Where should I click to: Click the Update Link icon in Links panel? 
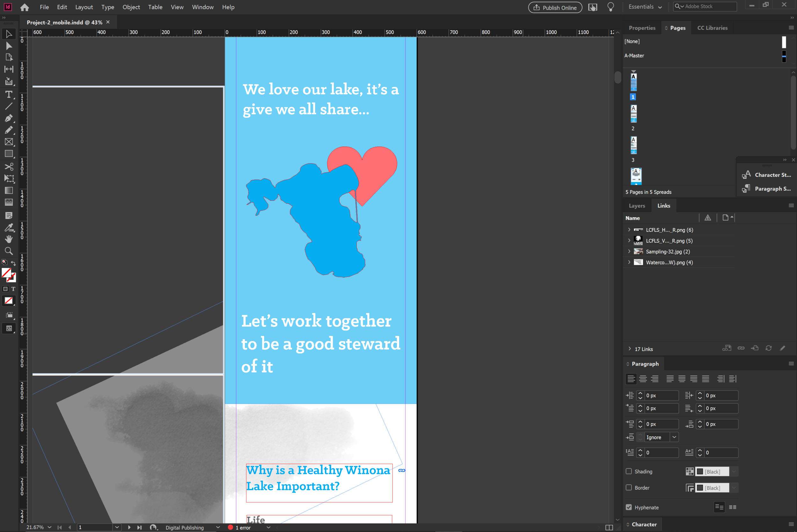769,348
